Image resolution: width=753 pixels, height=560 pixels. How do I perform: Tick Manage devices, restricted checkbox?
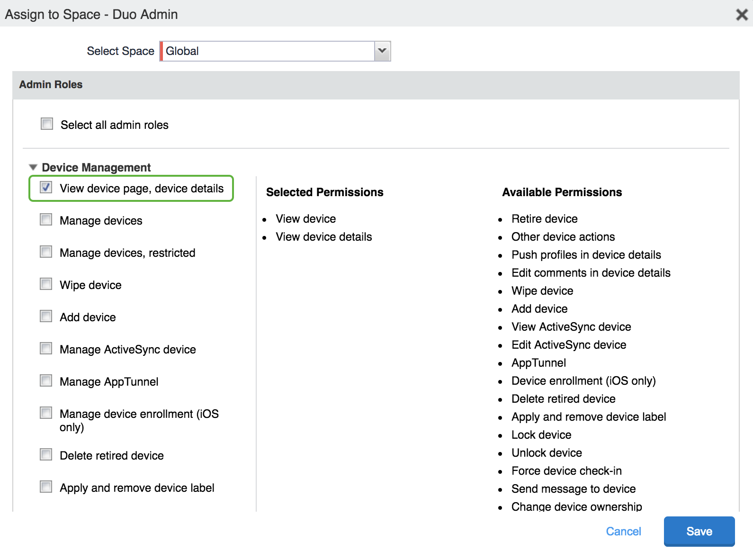[x=46, y=252]
